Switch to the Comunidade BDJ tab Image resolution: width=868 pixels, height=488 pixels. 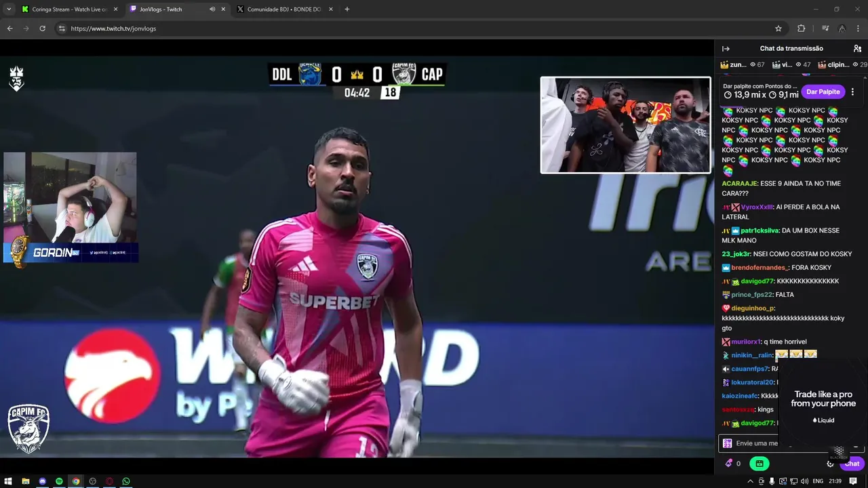tap(284, 9)
